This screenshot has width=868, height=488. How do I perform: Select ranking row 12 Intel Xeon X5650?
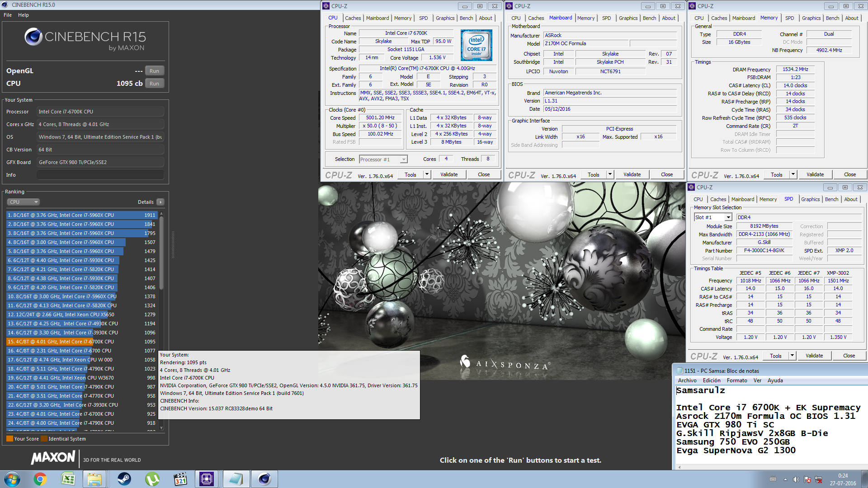coord(81,314)
